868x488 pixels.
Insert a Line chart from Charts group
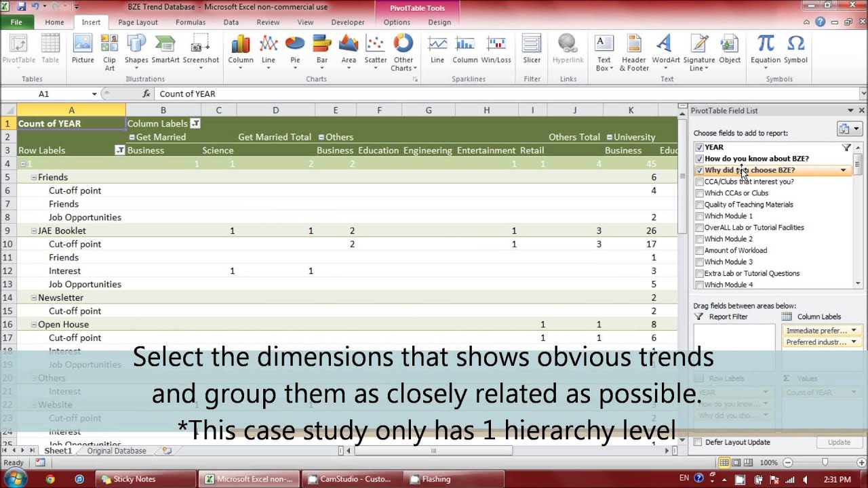[269, 52]
